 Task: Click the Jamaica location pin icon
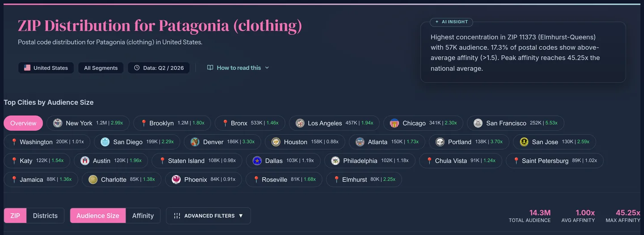click(14, 179)
